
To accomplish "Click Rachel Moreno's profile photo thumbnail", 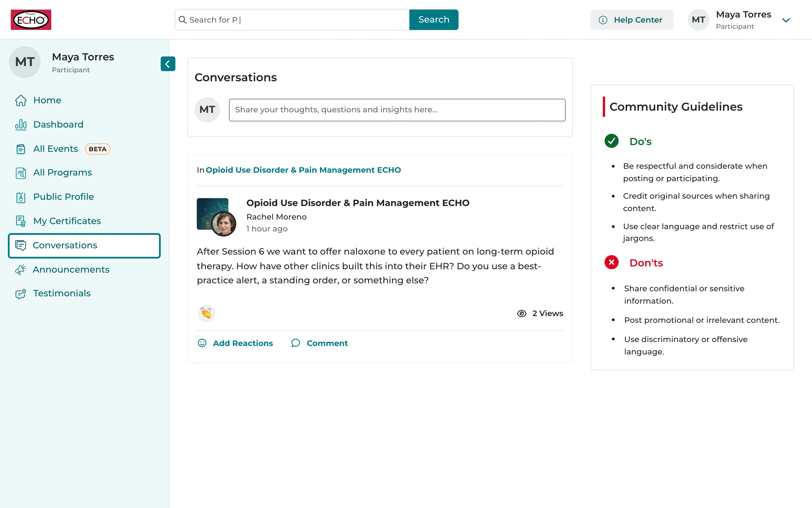I will click(x=224, y=224).
